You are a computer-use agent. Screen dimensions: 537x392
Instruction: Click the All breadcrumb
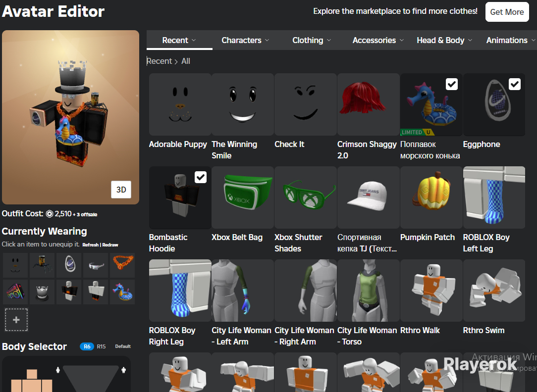[186, 61]
